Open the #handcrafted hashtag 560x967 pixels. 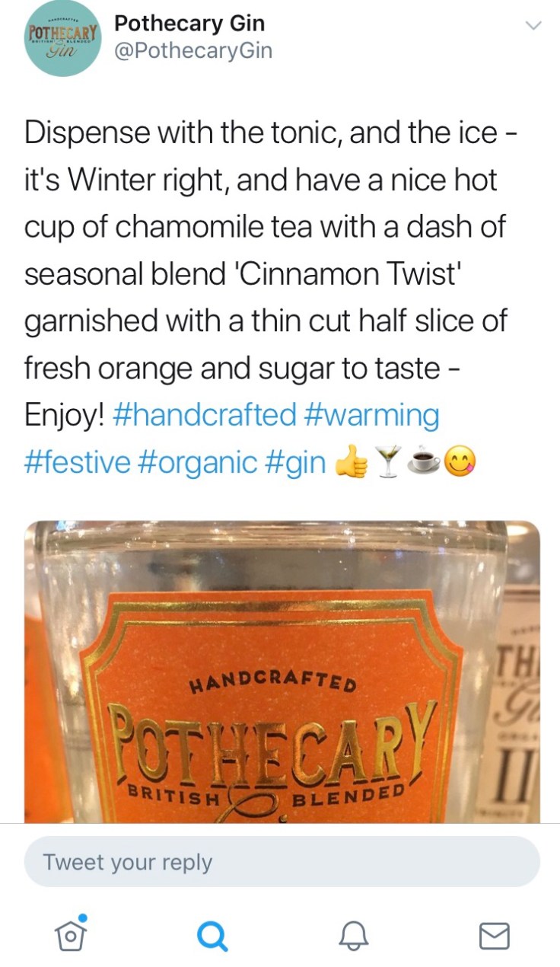(204, 415)
